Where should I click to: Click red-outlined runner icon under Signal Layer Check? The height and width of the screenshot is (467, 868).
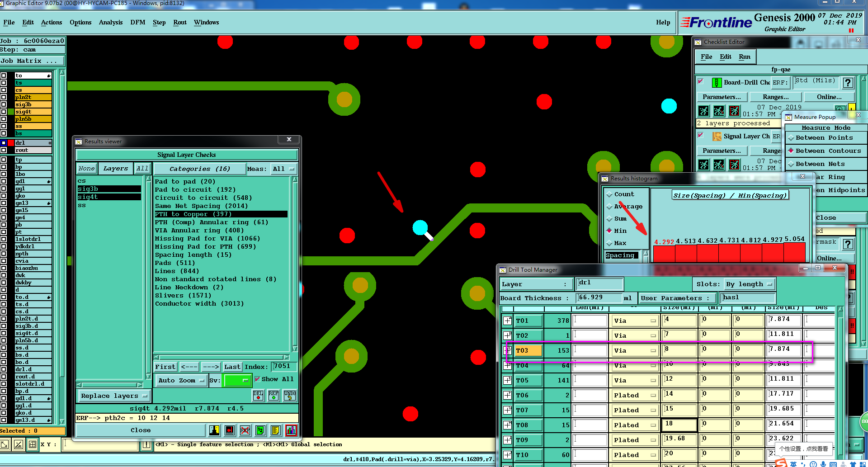(x=735, y=165)
